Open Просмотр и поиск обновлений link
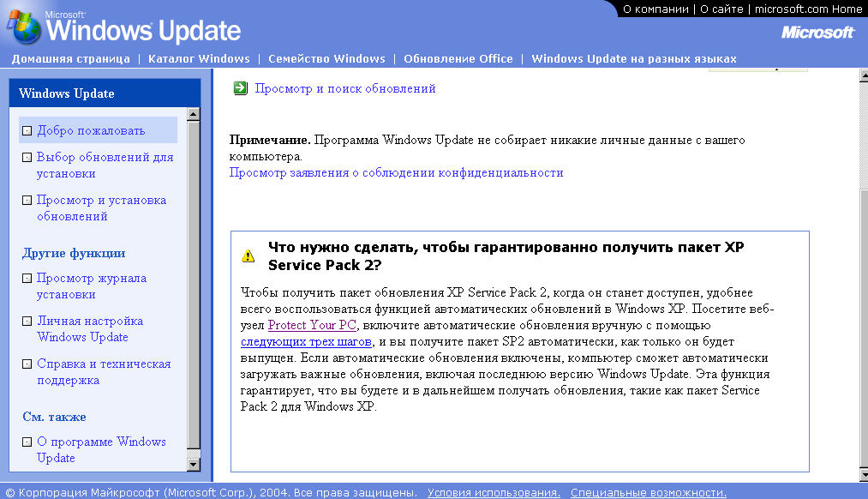The width and height of the screenshot is (868, 499). click(344, 88)
